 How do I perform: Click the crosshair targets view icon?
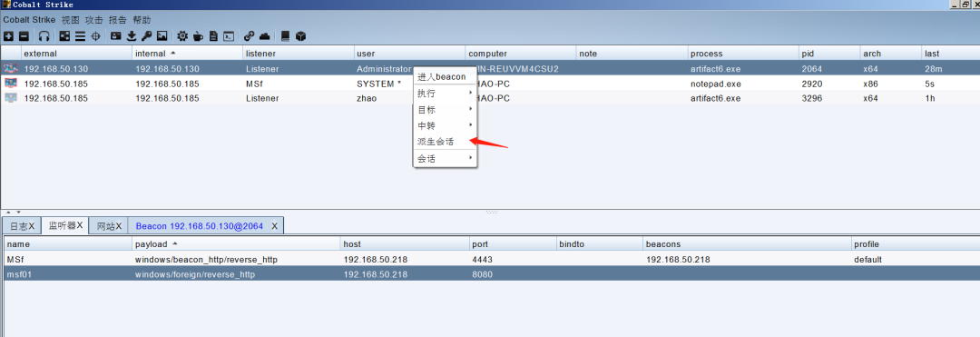pyautogui.click(x=95, y=36)
